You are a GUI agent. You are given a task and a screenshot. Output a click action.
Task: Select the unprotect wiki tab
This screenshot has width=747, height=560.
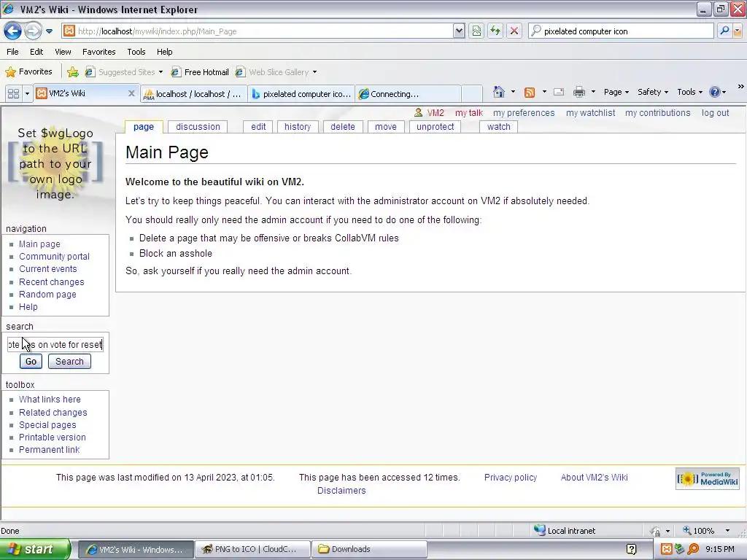435,127
